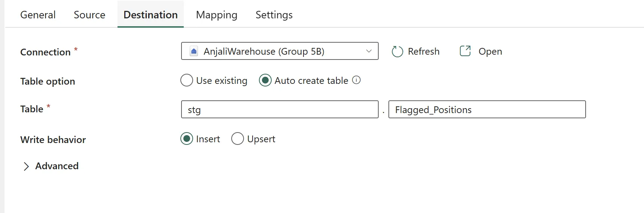Click the Write behavior label
This screenshot has height=213, width=644.
click(x=53, y=140)
